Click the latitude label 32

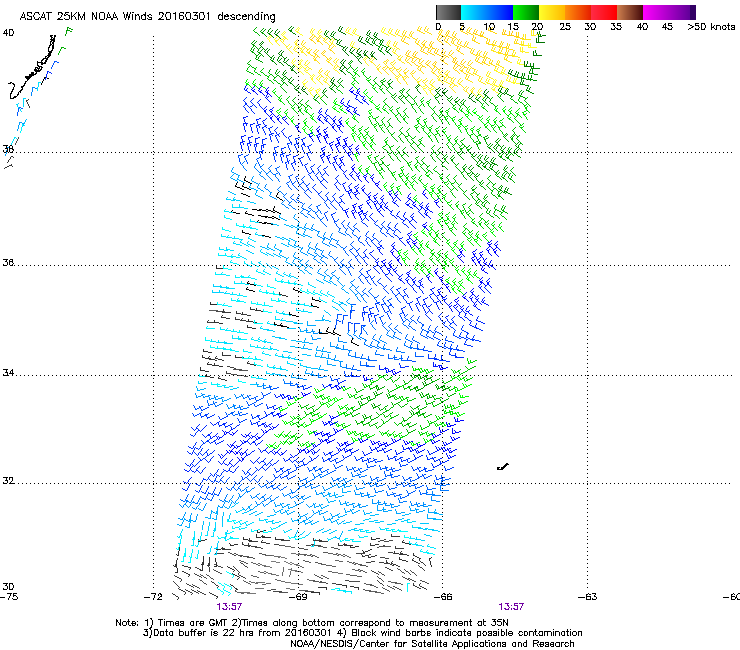click(x=8, y=481)
